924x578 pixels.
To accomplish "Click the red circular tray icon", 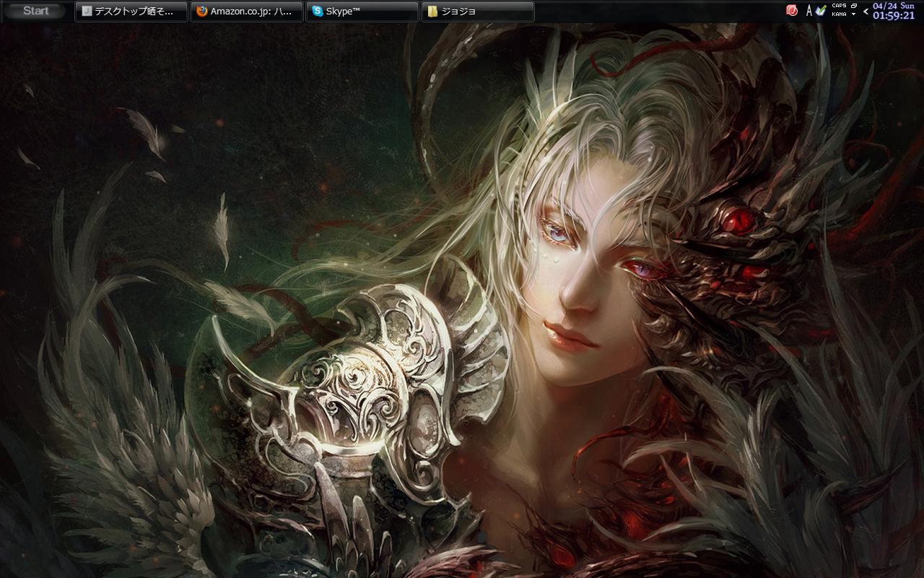I will click(x=792, y=10).
